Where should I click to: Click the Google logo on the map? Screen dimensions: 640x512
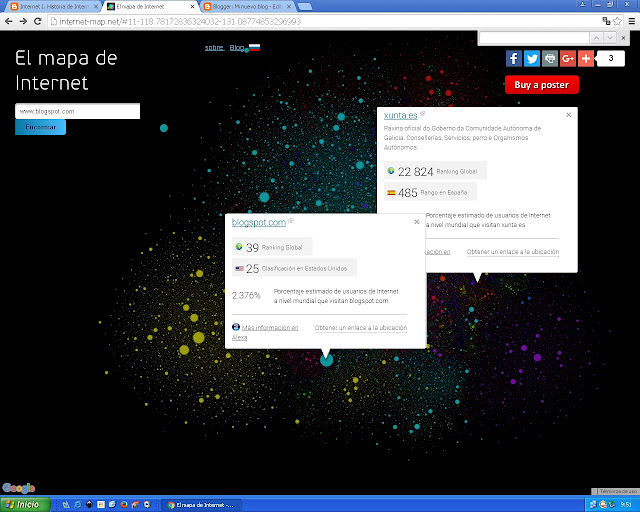coord(18,488)
